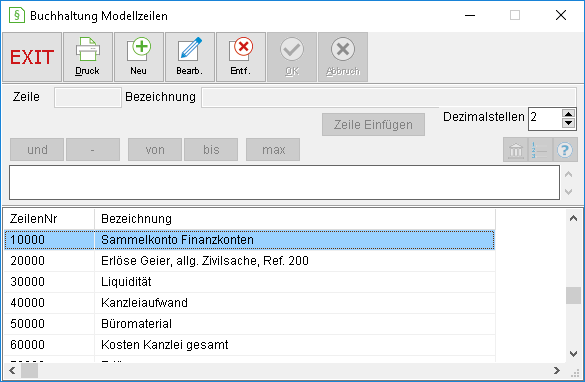Screen dimensions: 585x382
Task: Click the horizontal scroll right arrow
Action: 557,370
